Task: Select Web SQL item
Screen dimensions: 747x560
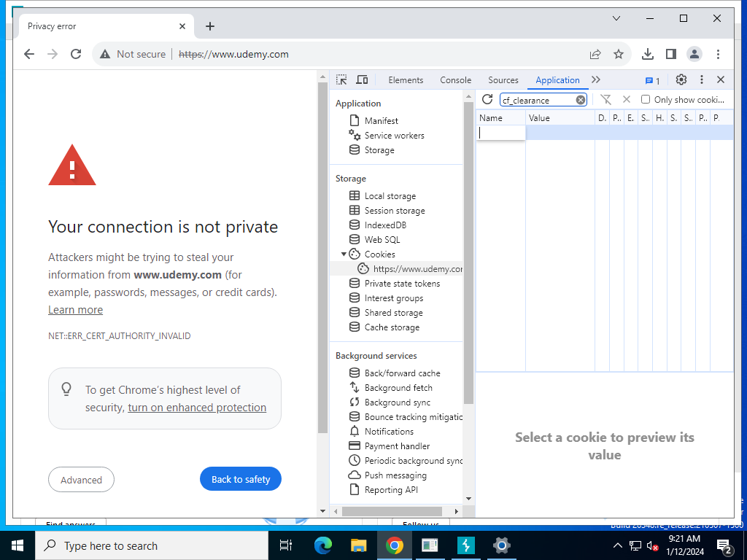Action: (382, 239)
